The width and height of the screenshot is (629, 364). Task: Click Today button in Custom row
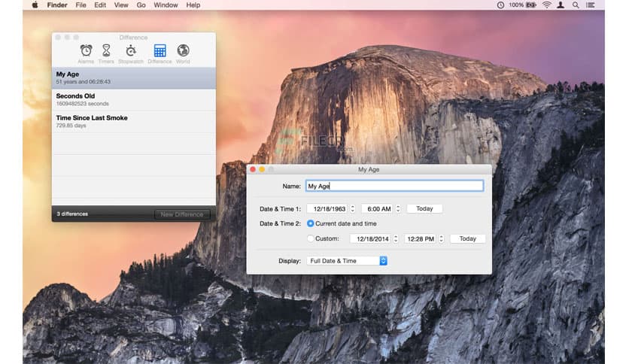pos(468,238)
